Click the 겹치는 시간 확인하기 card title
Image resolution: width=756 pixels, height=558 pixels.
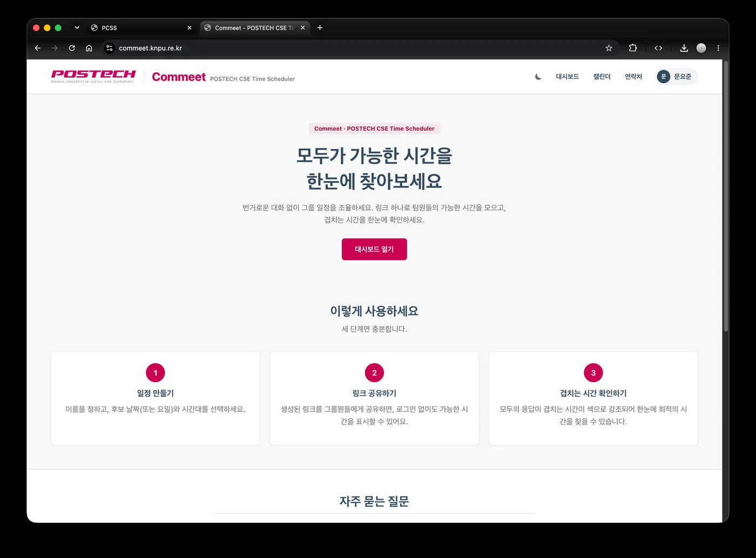(x=593, y=393)
